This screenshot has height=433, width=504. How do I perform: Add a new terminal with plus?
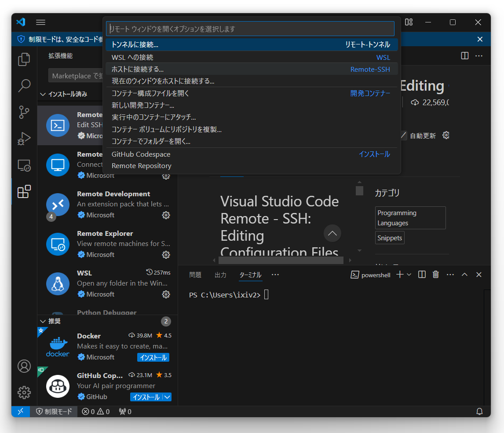pos(400,275)
